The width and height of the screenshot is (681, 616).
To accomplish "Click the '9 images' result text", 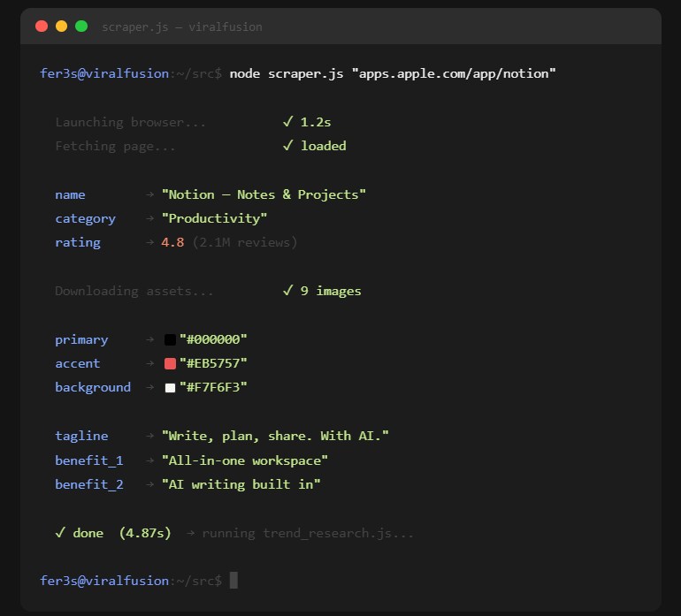I will point(331,292).
